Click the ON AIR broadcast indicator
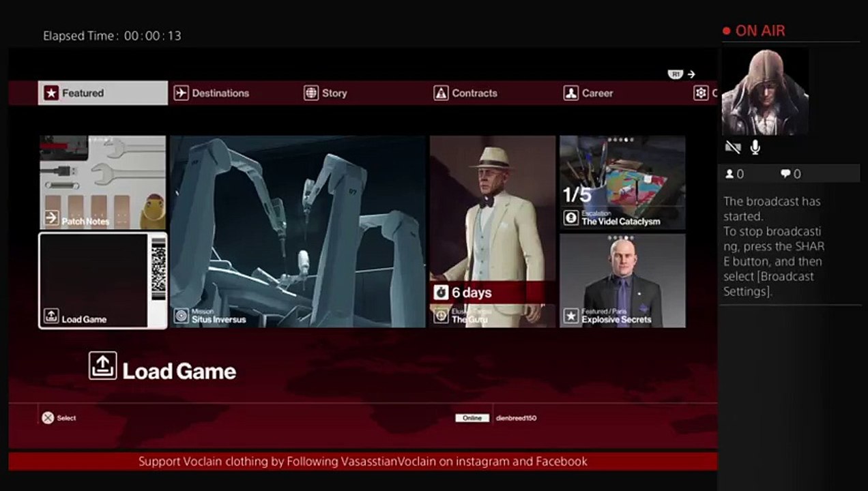This screenshot has height=491, width=868. point(754,31)
